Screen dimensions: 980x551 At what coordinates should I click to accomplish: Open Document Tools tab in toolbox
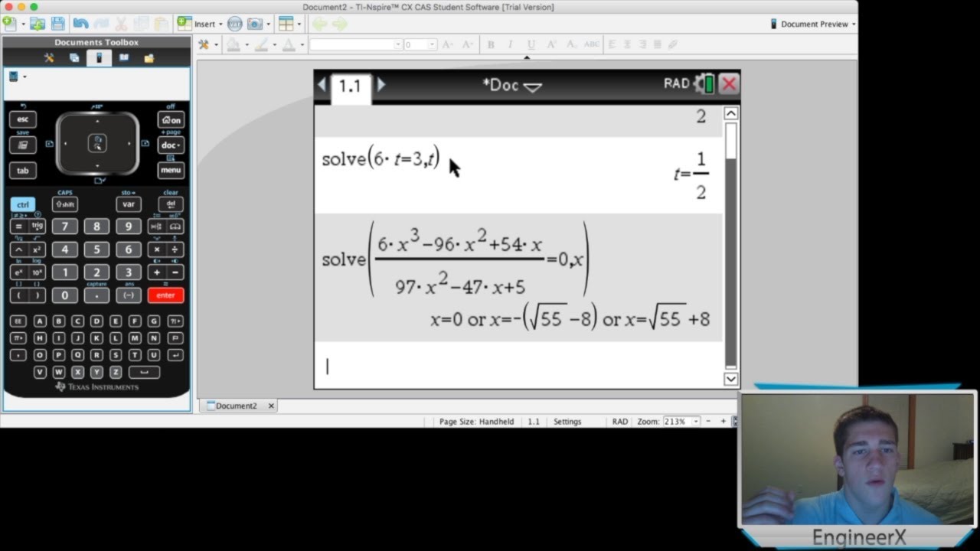(x=49, y=57)
